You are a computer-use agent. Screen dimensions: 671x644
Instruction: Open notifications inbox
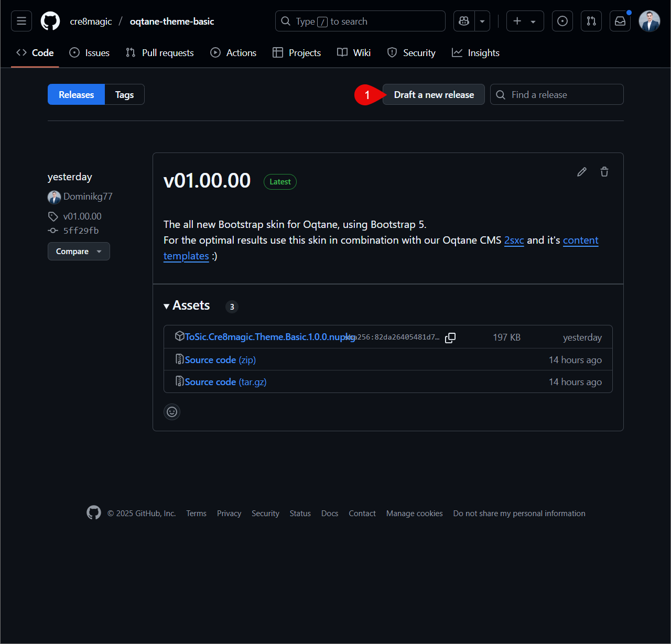pyautogui.click(x=620, y=21)
